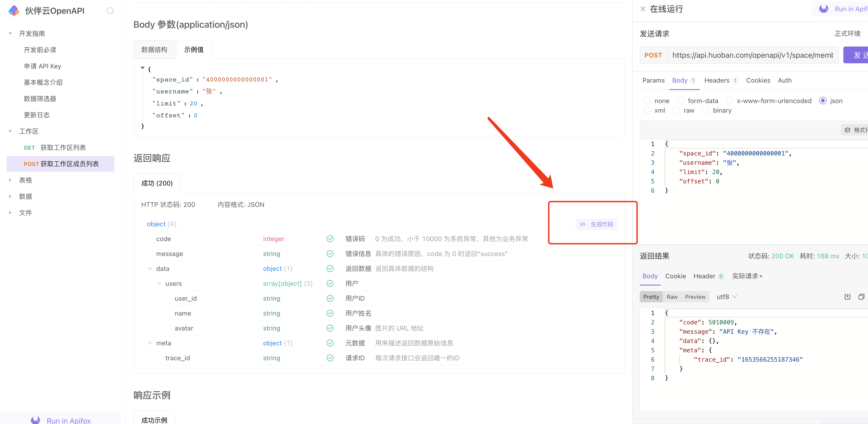Click the copy response icon

[x=861, y=297]
